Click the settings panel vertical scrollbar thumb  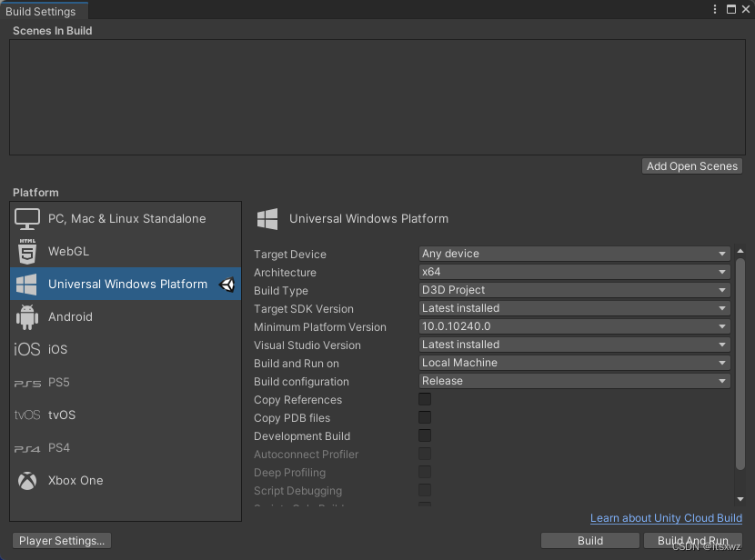click(x=740, y=365)
